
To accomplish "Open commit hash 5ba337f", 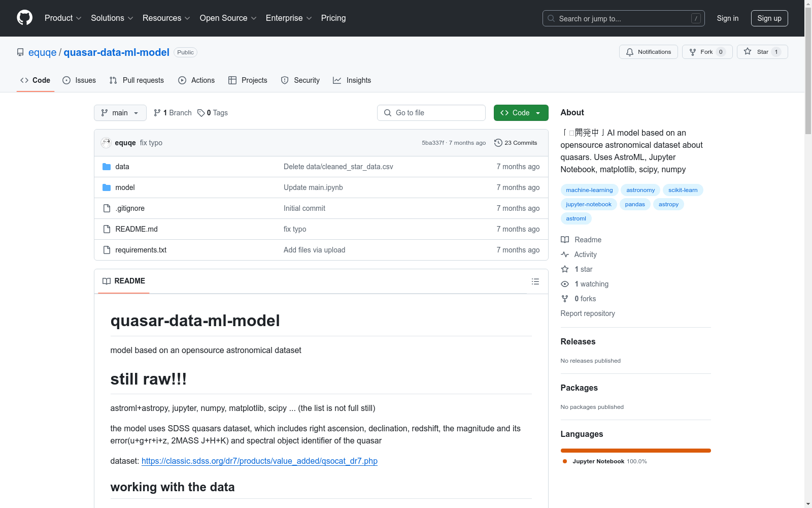I will pyautogui.click(x=433, y=143).
